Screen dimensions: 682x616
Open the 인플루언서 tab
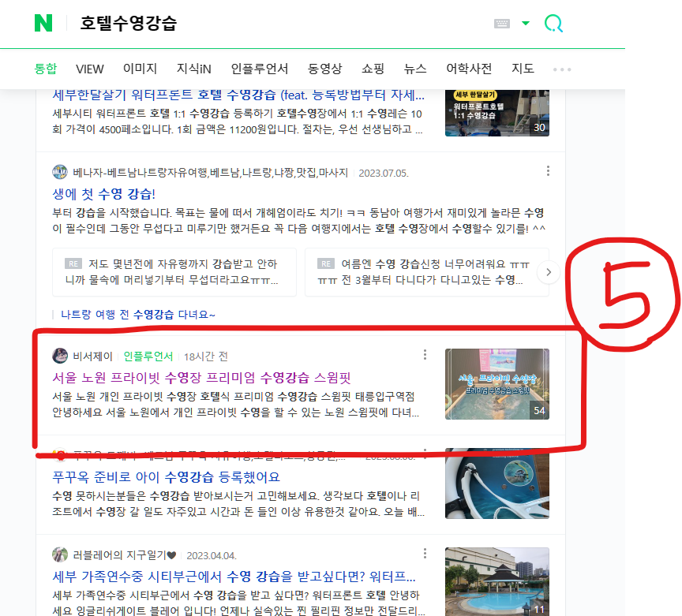click(x=259, y=69)
